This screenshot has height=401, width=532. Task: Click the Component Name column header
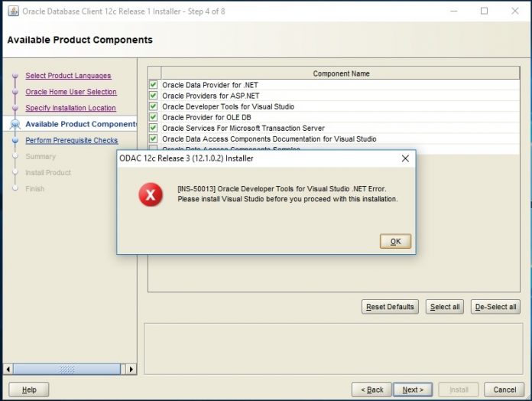341,73
